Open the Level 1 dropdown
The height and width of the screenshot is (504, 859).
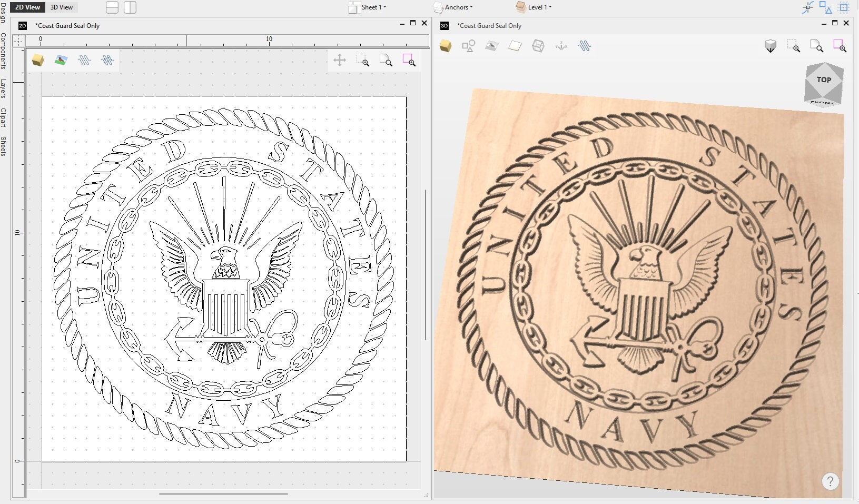coord(537,7)
